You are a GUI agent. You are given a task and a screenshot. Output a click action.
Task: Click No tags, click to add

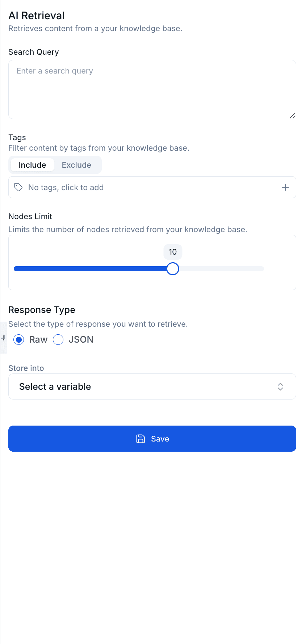coord(66,188)
